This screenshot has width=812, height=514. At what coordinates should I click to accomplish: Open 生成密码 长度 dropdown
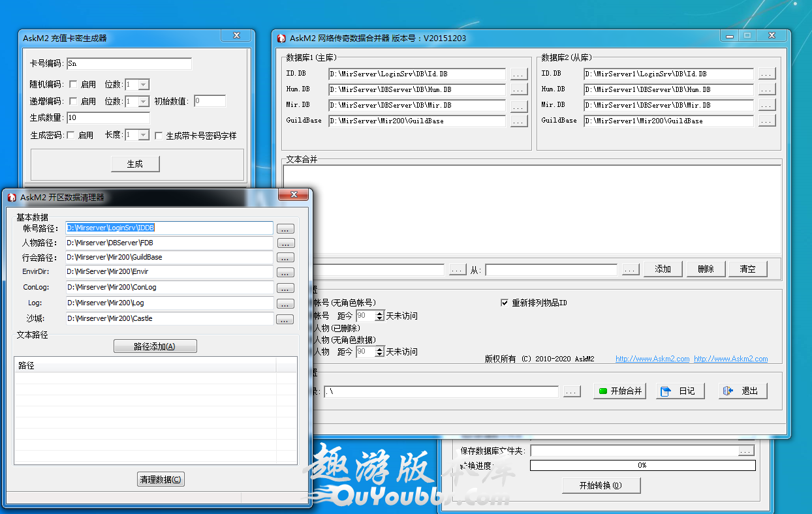coord(144,135)
